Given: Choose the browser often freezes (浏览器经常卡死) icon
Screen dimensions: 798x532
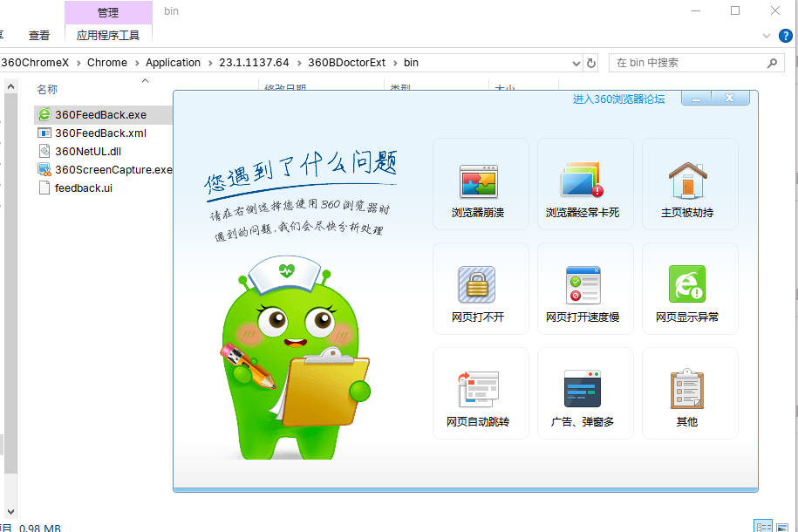Looking at the screenshot, I should coord(583,180).
